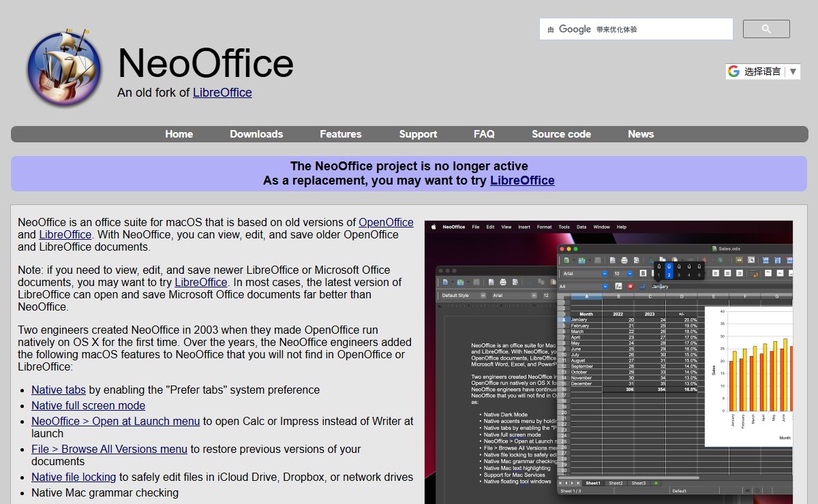Open the Downloads page

pyautogui.click(x=256, y=134)
